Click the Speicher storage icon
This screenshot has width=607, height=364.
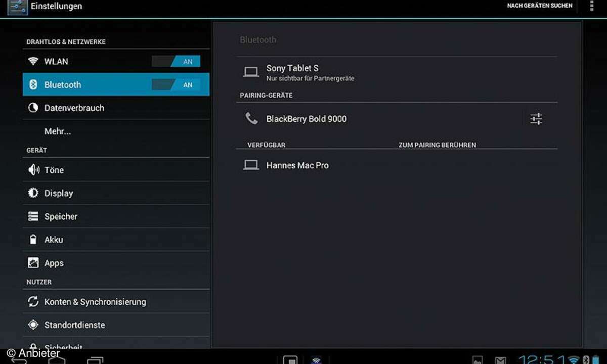[33, 216]
